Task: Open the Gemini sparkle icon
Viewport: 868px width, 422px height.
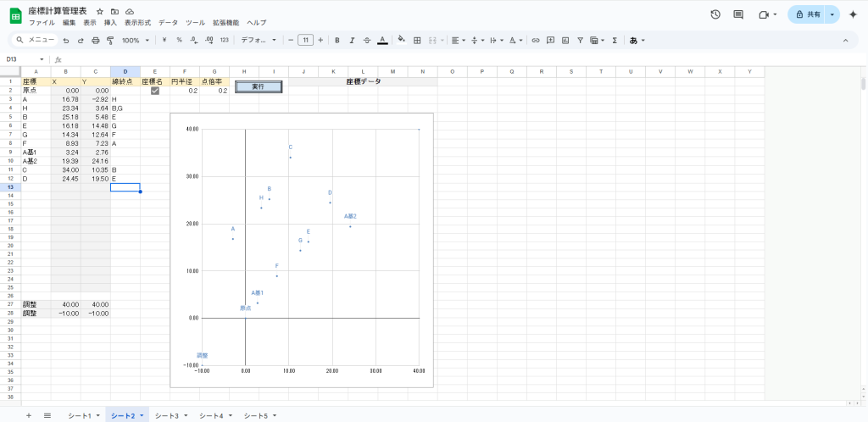Action: pyautogui.click(x=853, y=14)
